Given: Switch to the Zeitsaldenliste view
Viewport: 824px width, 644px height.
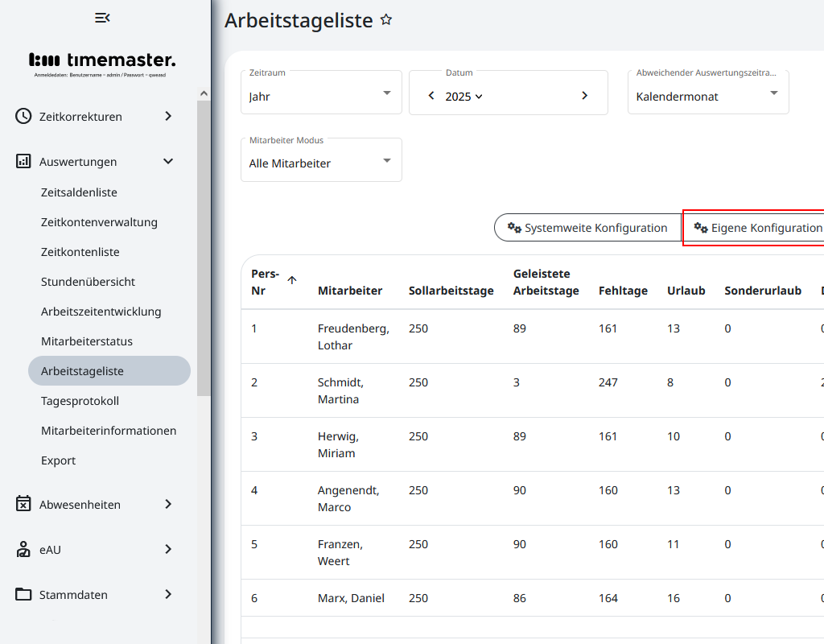Looking at the screenshot, I should coord(79,192).
